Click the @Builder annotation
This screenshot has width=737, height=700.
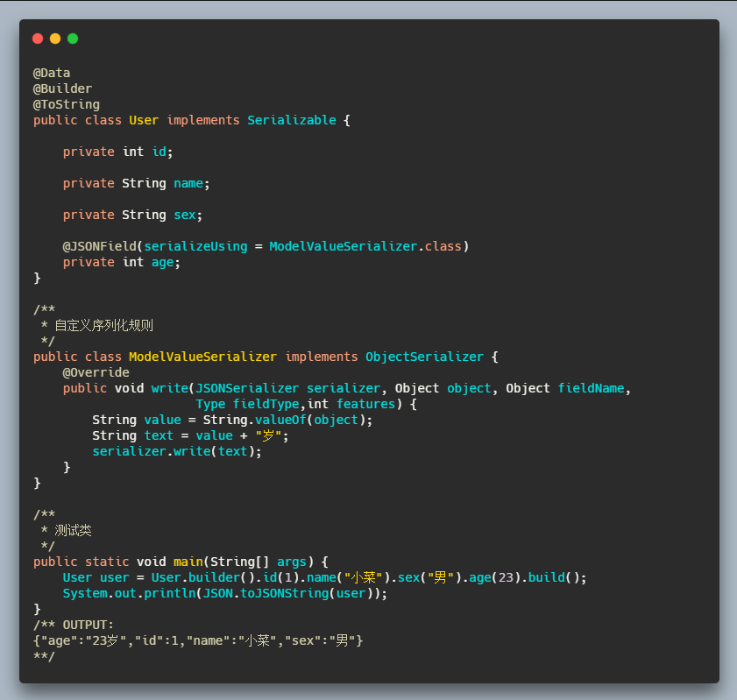(x=62, y=88)
